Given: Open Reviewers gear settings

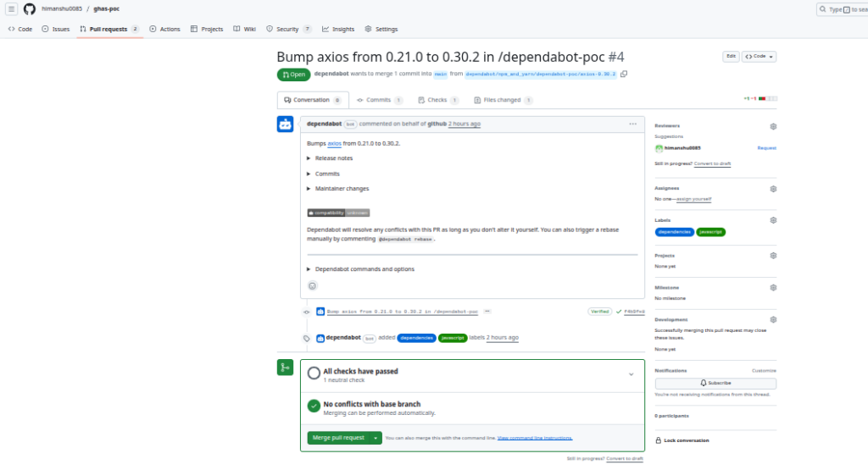Looking at the screenshot, I should 773,126.
